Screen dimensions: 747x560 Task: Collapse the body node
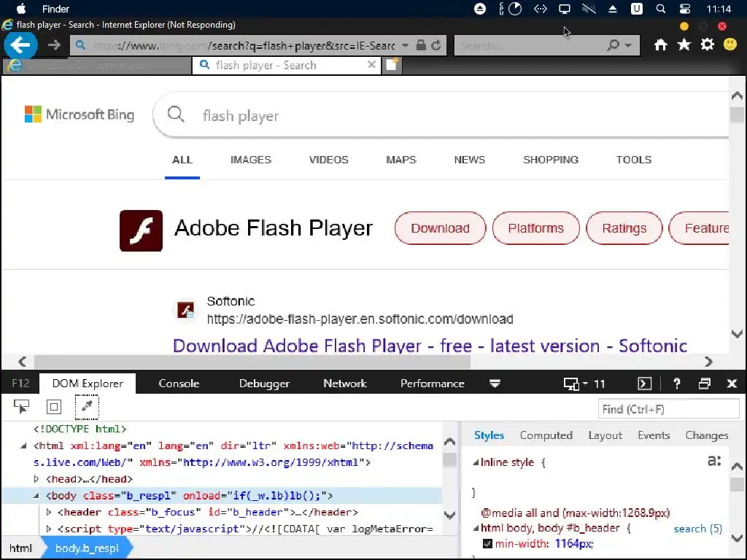pyautogui.click(x=36, y=496)
